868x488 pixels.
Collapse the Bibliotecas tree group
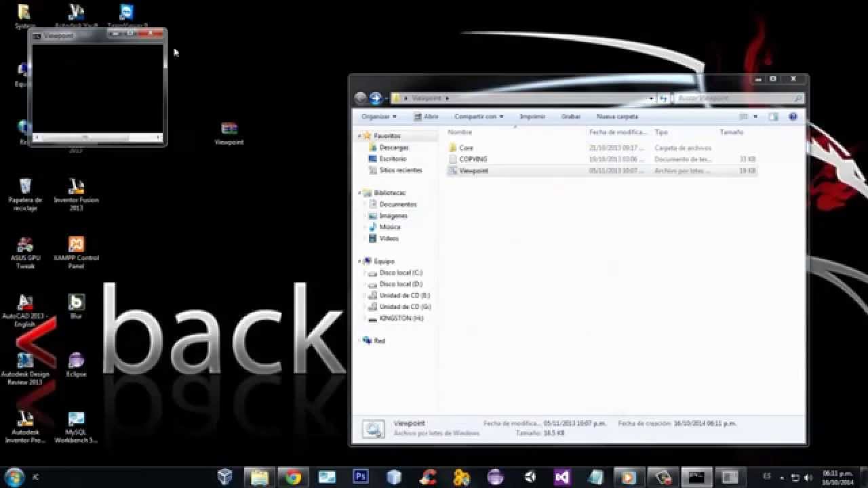pos(360,192)
